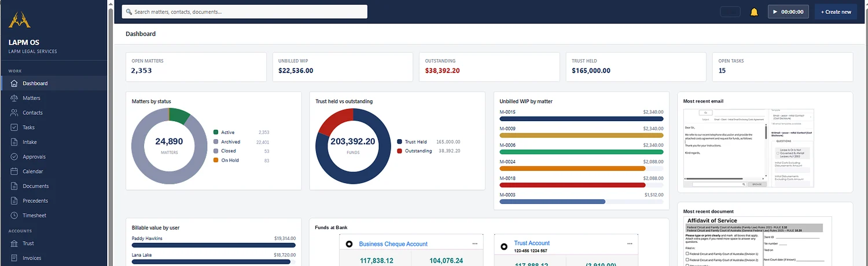Viewport: 868px width, 266px height.
Task: Click the Archived legend swatch
Action: pos(216,142)
